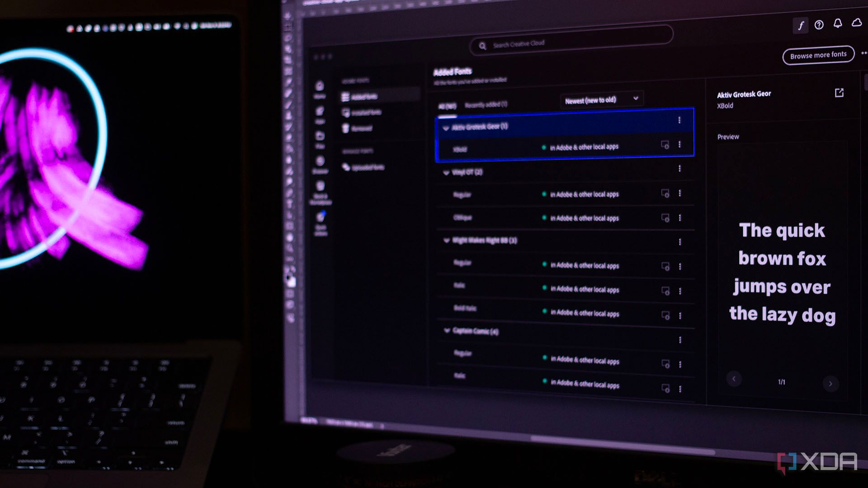Go to next font preview page
Viewport: 868px width, 488px height.
click(x=830, y=384)
